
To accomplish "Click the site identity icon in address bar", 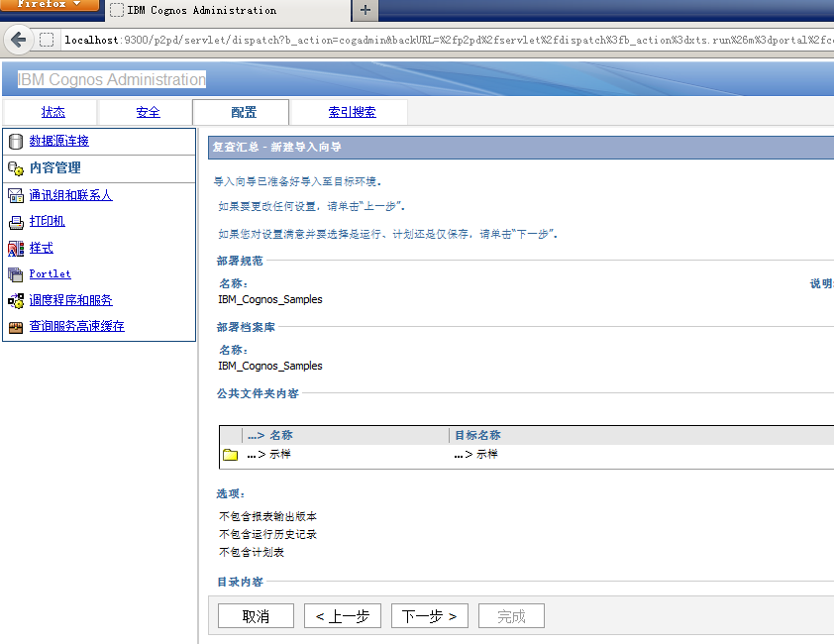I will [x=47, y=40].
